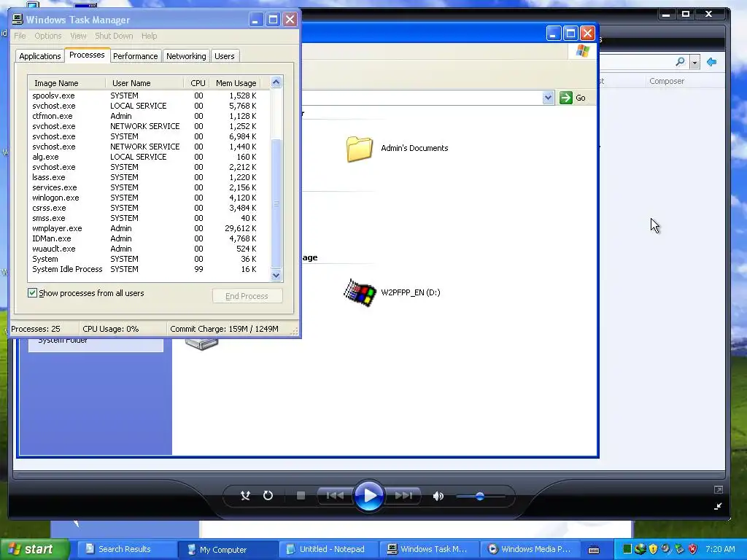The width and height of the screenshot is (747, 560).
Task: Click the Internet Download Manager tray icon
Action: coord(640,549)
